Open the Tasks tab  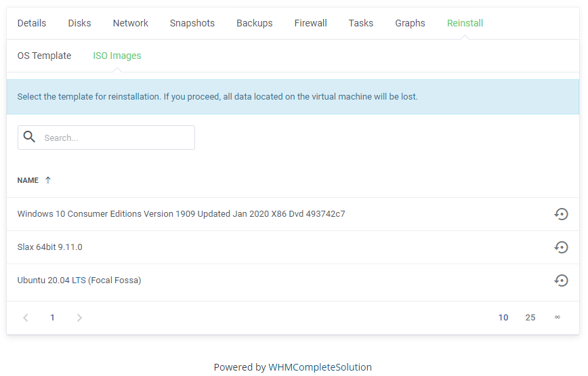pos(361,23)
